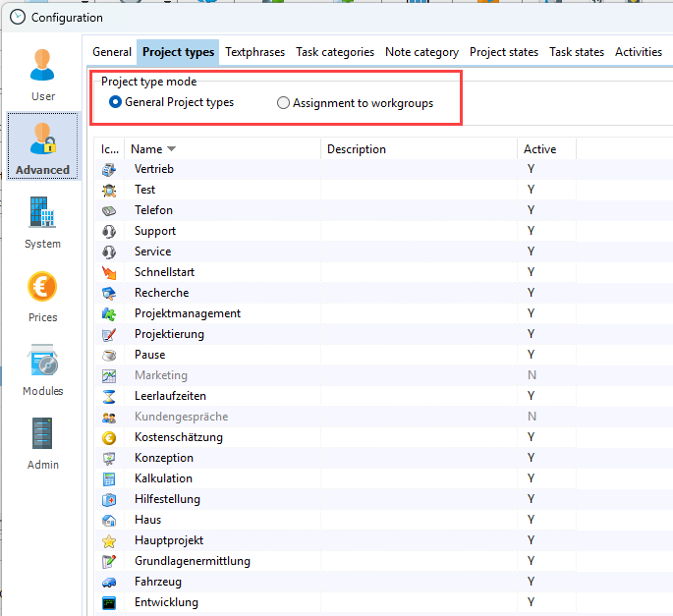Click the hourglass icon beside Leerlaufzeiten
The image size is (673, 616).
point(110,396)
